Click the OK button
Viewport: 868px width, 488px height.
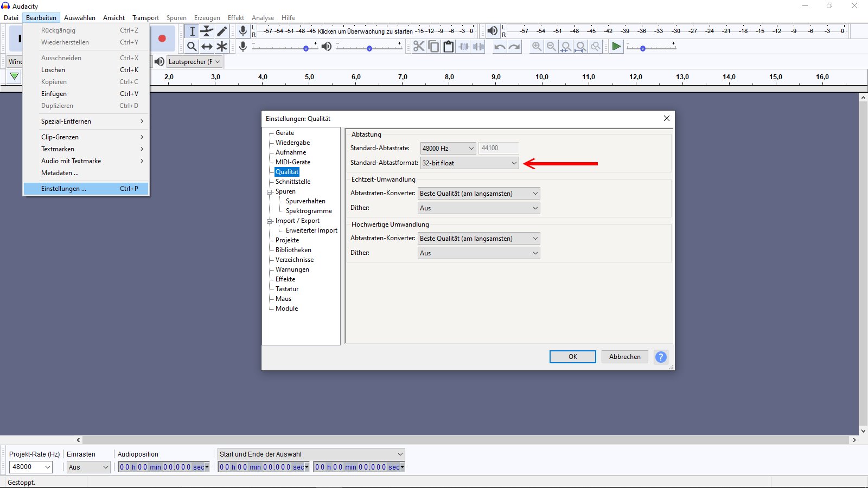[x=573, y=357]
